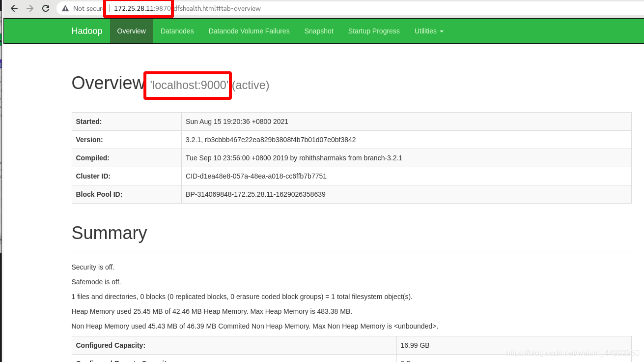Click the Compiled row label
The width and height of the screenshot is (644, 362).
[x=93, y=158]
